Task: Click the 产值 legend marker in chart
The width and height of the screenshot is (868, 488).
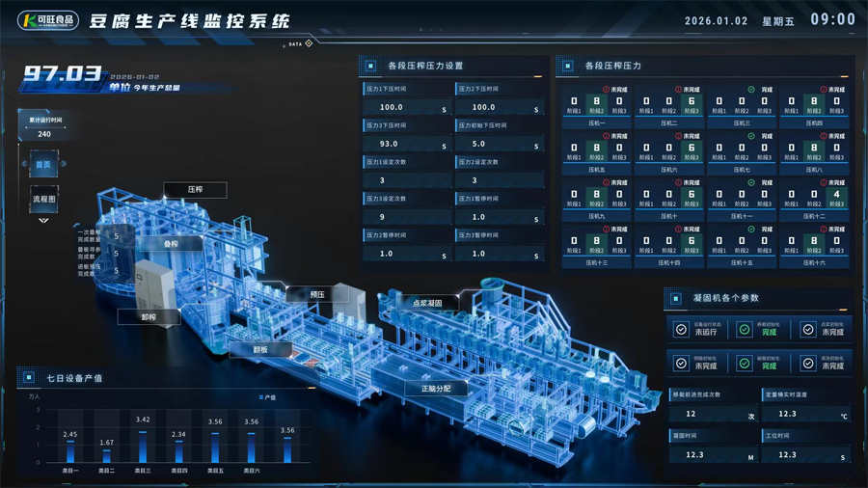Action: coord(260,397)
